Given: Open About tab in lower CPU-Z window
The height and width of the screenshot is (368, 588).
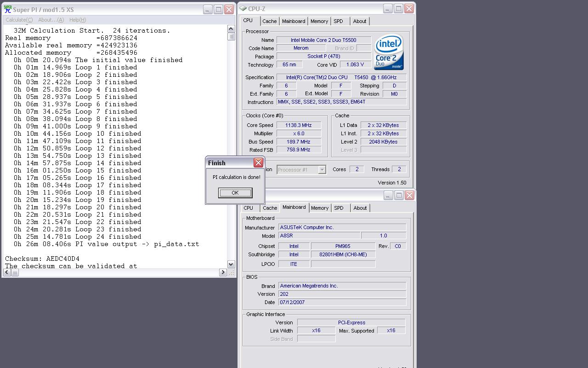Looking at the screenshot, I should 360,208.
